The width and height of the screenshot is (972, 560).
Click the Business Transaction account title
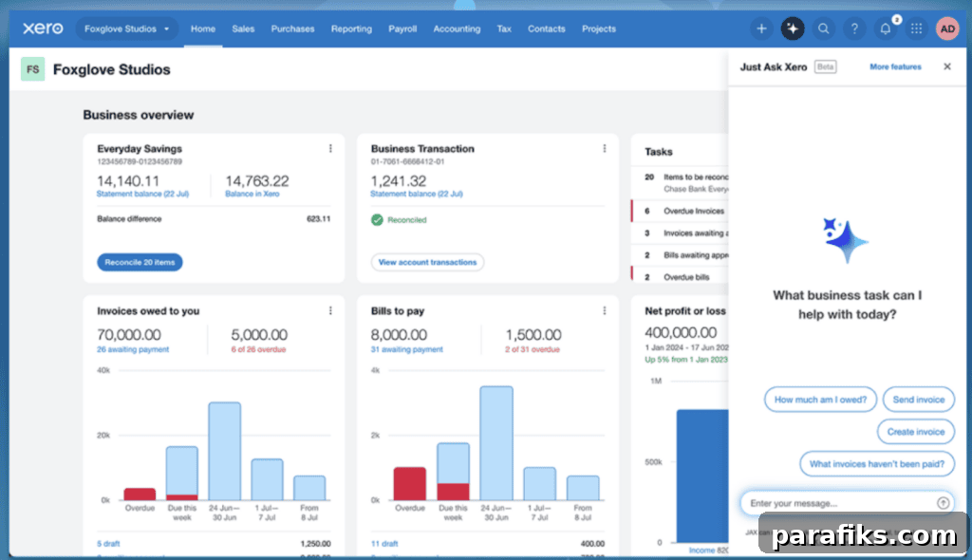pos(422,149)
